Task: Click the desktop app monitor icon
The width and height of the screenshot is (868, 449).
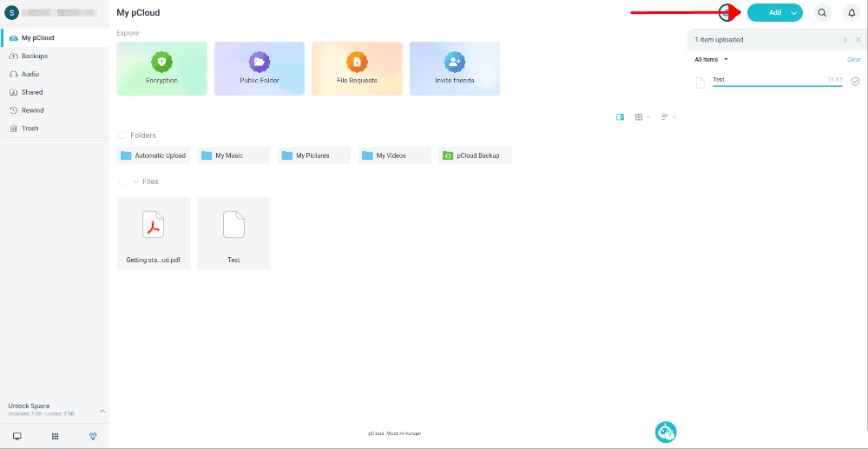Action: [x=17, y=436]
